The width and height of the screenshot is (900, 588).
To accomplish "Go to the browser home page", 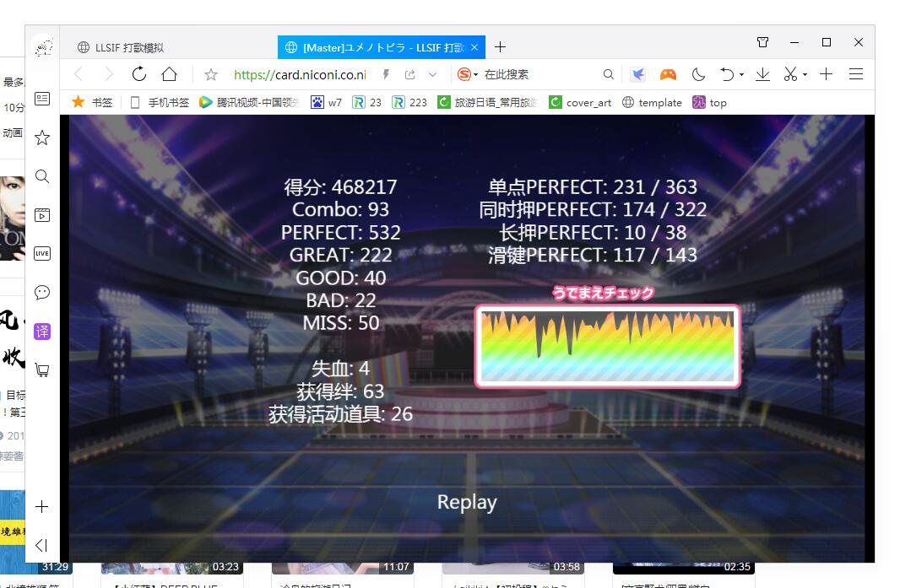I will pos(170,74).
